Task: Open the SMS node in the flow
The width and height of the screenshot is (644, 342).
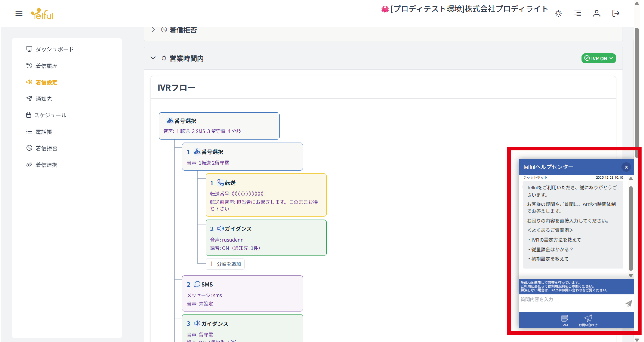Action: click(242, 293)
